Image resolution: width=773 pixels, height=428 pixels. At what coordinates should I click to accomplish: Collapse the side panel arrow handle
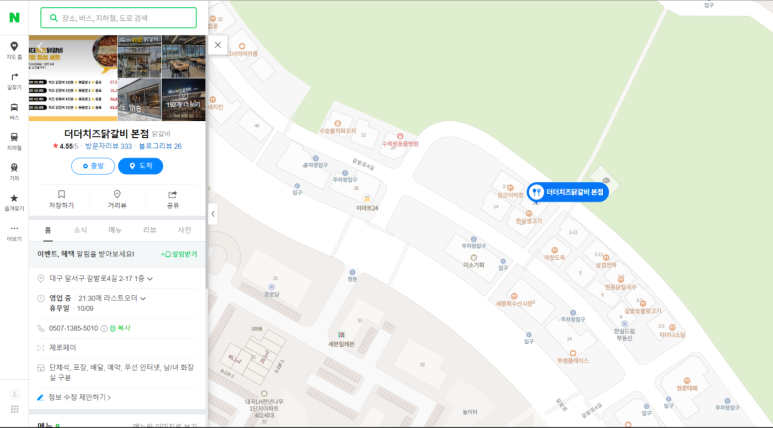click(212, 214)
